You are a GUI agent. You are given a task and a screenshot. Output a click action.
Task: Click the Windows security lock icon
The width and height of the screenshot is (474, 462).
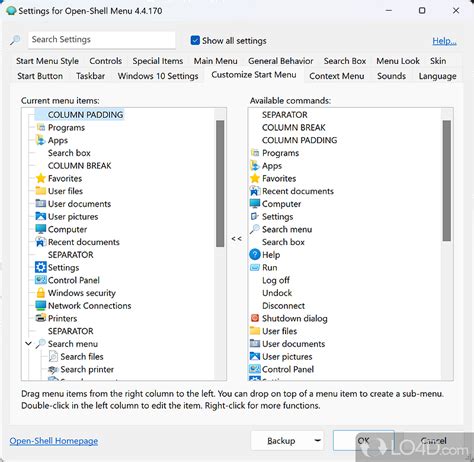click(41, 293)
